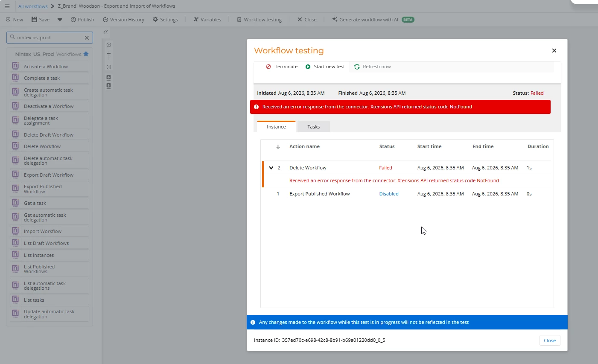Viewport: 598px width, 364px height.
Task: Click the Close button at dialog bottom
Action: tap(550, 341)
